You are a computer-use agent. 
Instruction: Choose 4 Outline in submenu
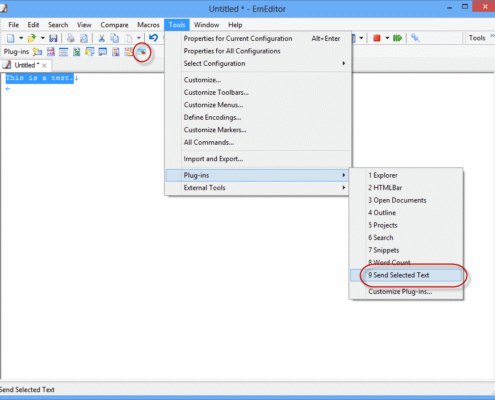[x=406, y=213]
